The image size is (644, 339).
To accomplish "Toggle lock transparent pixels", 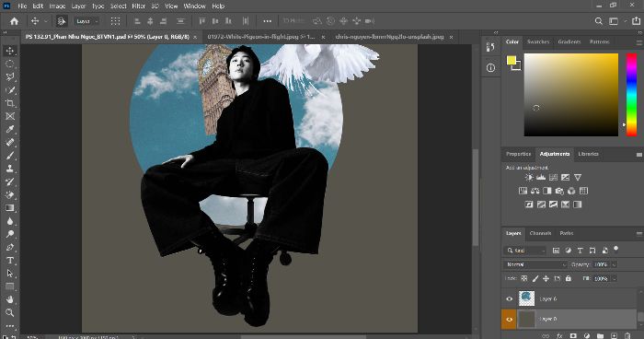I will (524, 278).
